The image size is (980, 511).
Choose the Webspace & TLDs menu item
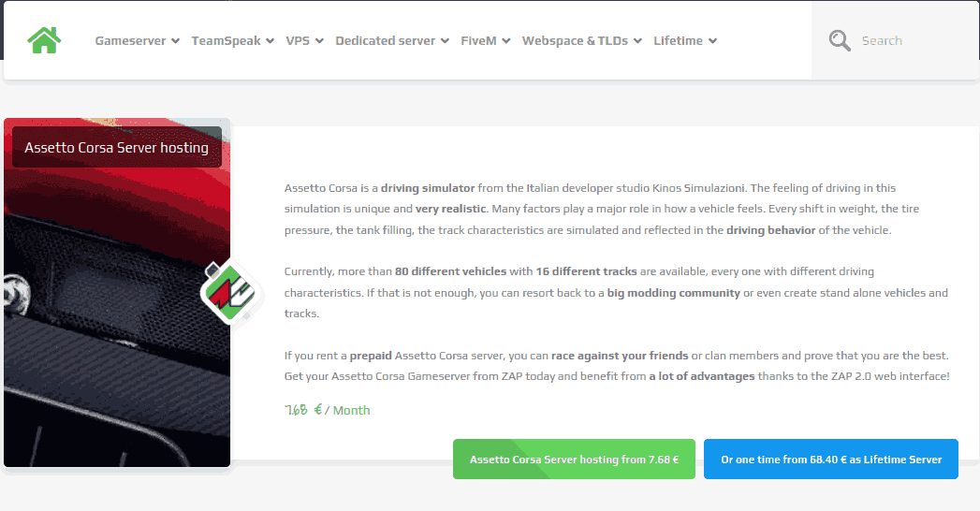point(575,40)
